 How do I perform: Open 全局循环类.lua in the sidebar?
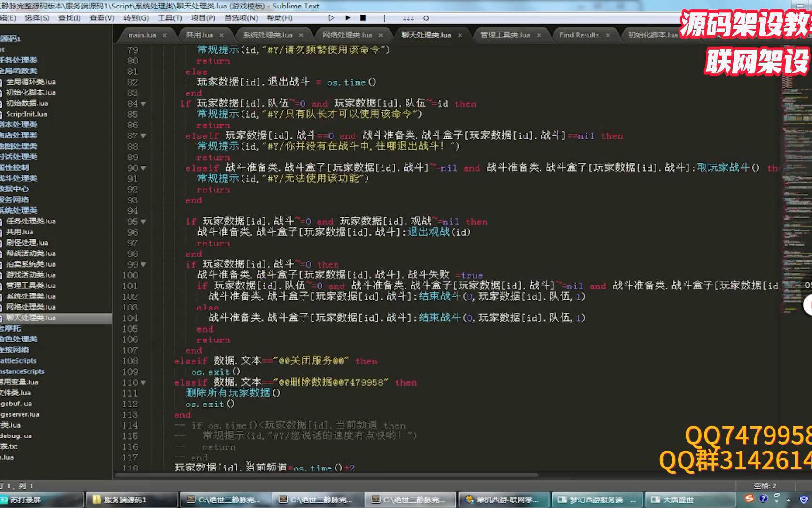click(31, 82)
